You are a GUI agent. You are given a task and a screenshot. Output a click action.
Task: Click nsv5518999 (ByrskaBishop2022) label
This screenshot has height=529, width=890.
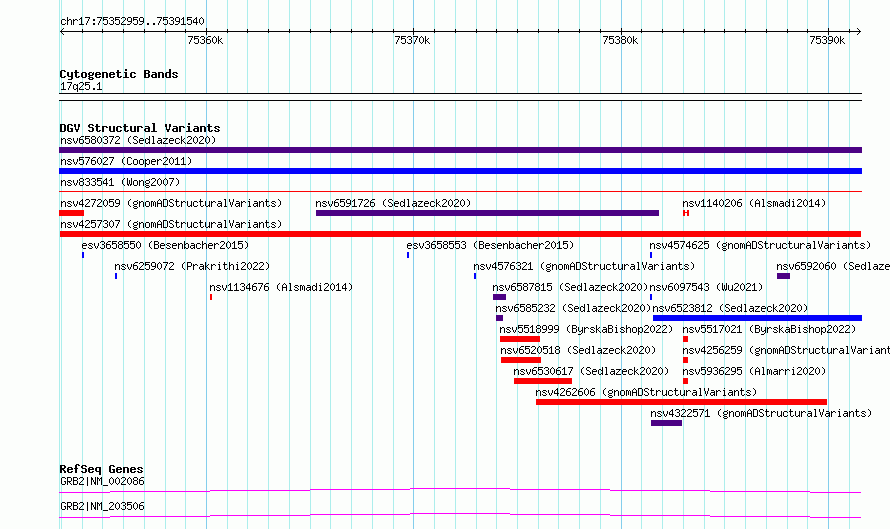(x=586, y=329)
